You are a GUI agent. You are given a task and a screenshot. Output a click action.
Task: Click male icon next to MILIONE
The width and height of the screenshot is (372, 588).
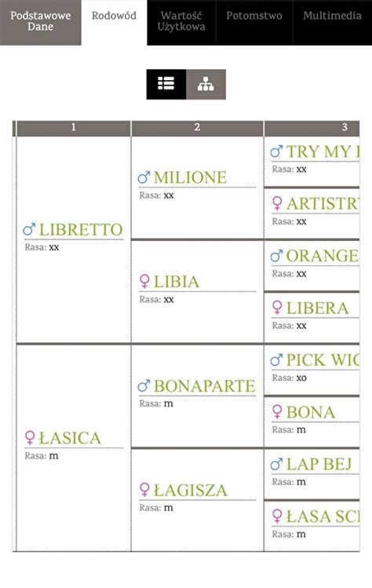click(x=144, y=177)
